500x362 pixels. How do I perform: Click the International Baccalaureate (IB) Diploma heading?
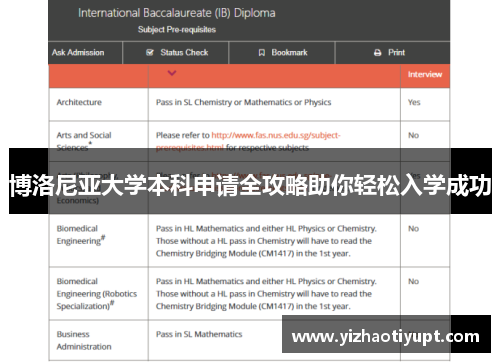[177, 13]
